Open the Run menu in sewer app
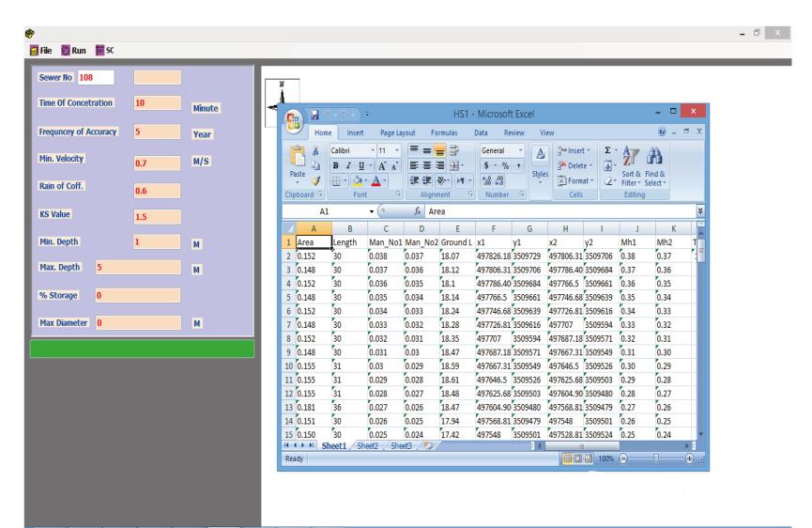Image resolution: width=812 pixels, height=528 pixels. coord(73,50)
